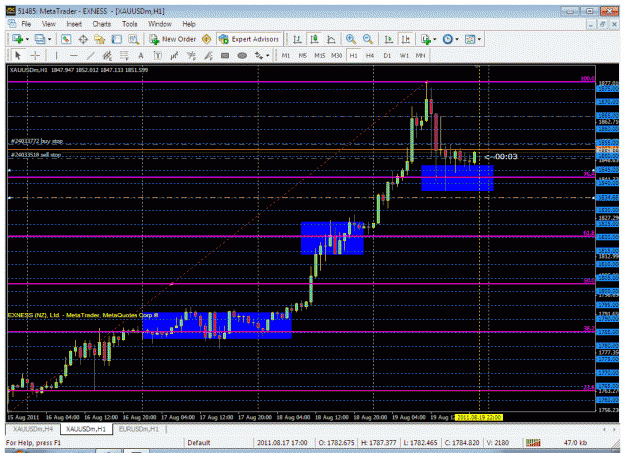Switch timeframe to W1
625x453 pixels.
pos(404,55)
